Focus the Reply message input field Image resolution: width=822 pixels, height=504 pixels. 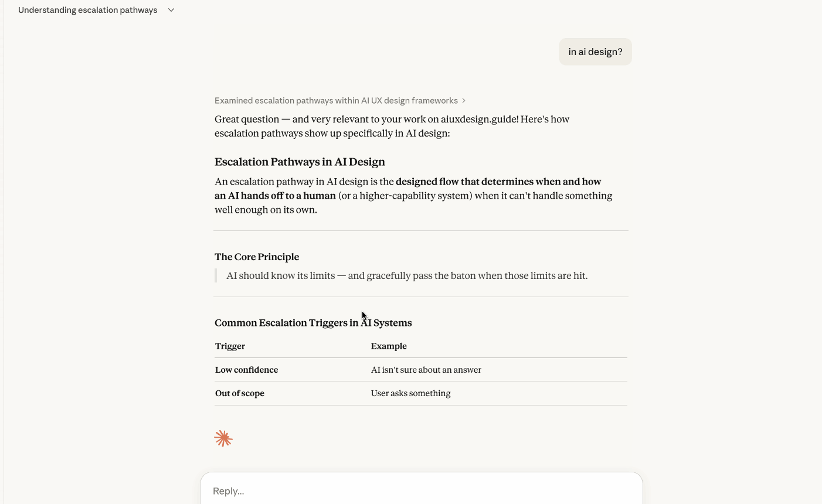point(422,491)
